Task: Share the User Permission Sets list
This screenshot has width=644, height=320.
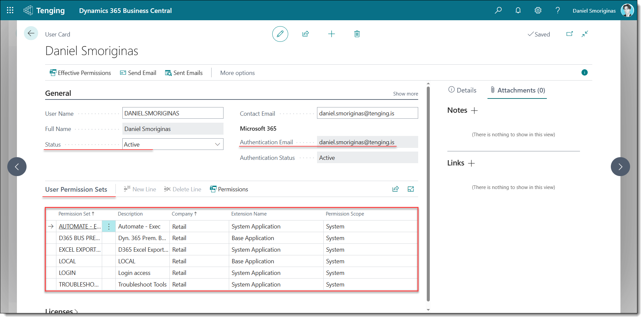Action: (396, 189)
